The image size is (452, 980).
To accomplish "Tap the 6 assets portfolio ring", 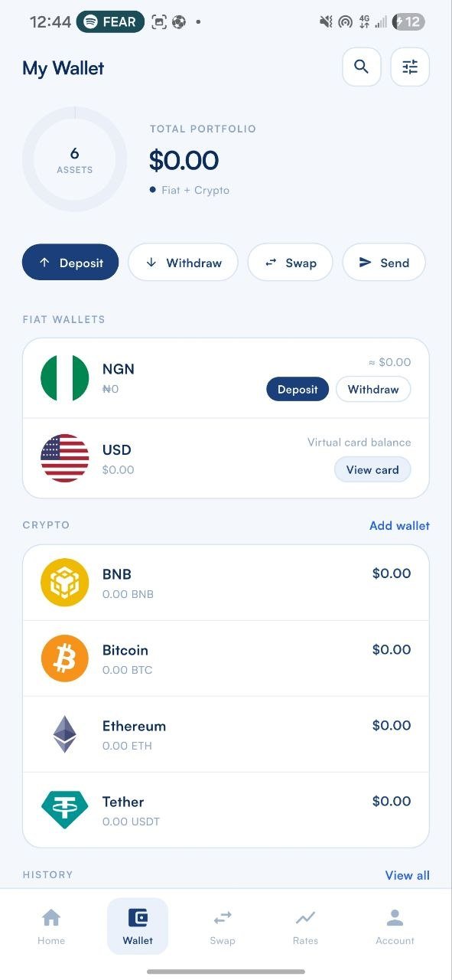I will [x=74, y=159].
